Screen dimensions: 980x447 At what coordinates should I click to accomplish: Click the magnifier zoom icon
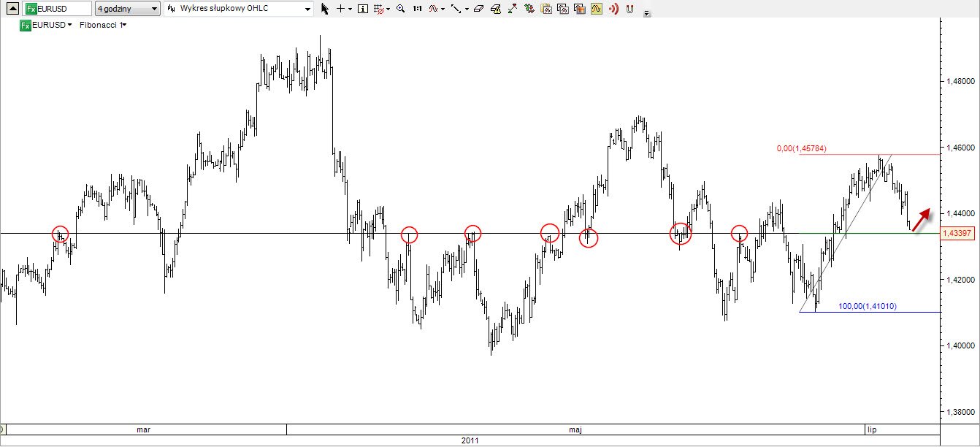(401, 9)
